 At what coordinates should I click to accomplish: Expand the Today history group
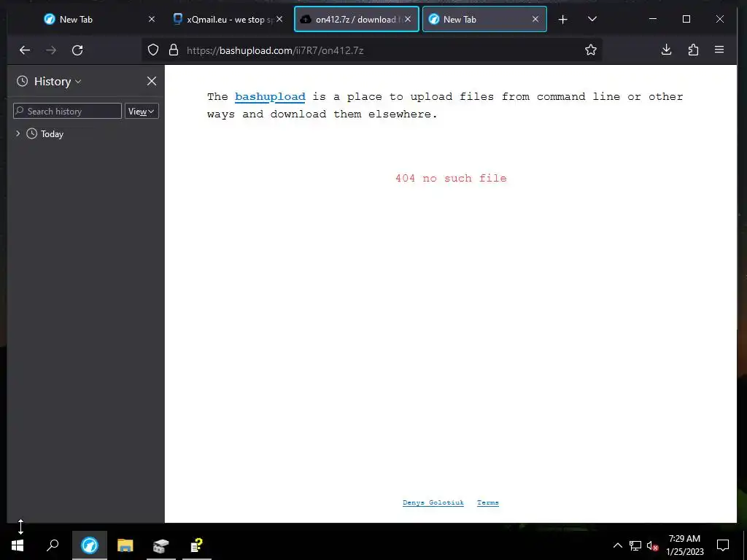point(18,134)
